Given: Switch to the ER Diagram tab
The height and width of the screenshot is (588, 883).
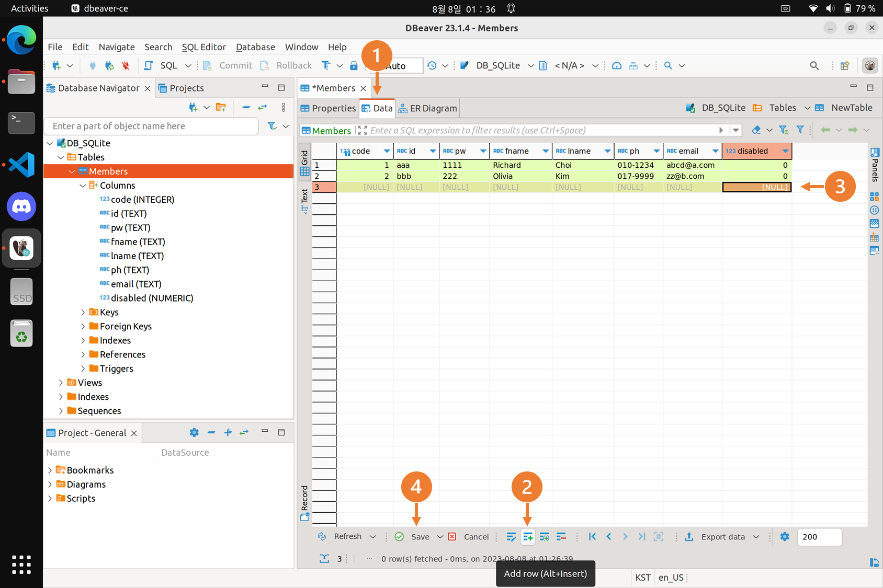Looking at the screenshot, I should click(x=427, y=108).
